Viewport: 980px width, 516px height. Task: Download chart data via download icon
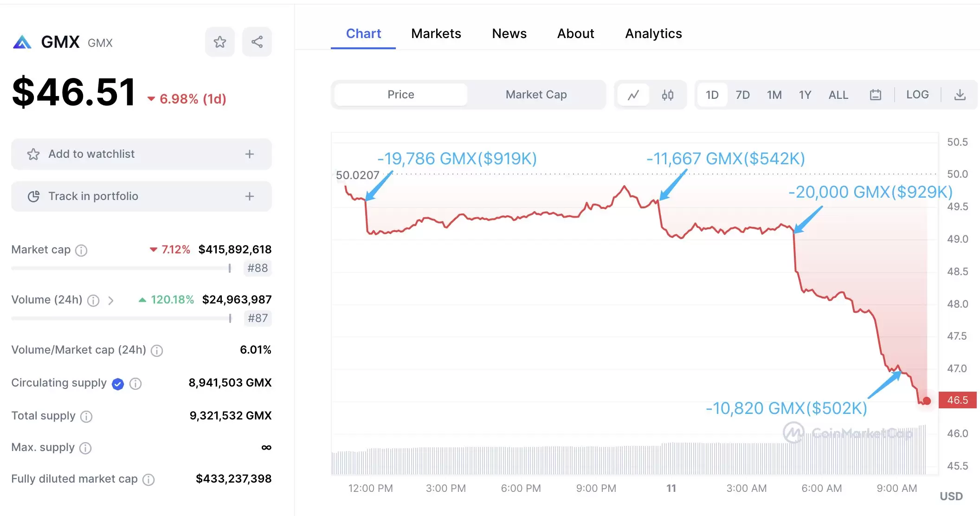[x=960, y=95]
